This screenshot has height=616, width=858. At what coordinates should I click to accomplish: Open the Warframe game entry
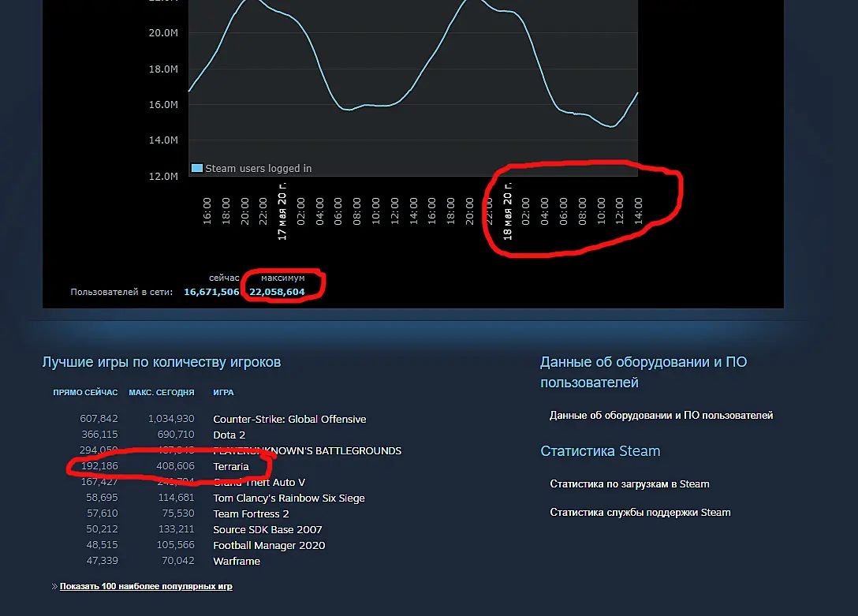(x=237, y=562)
